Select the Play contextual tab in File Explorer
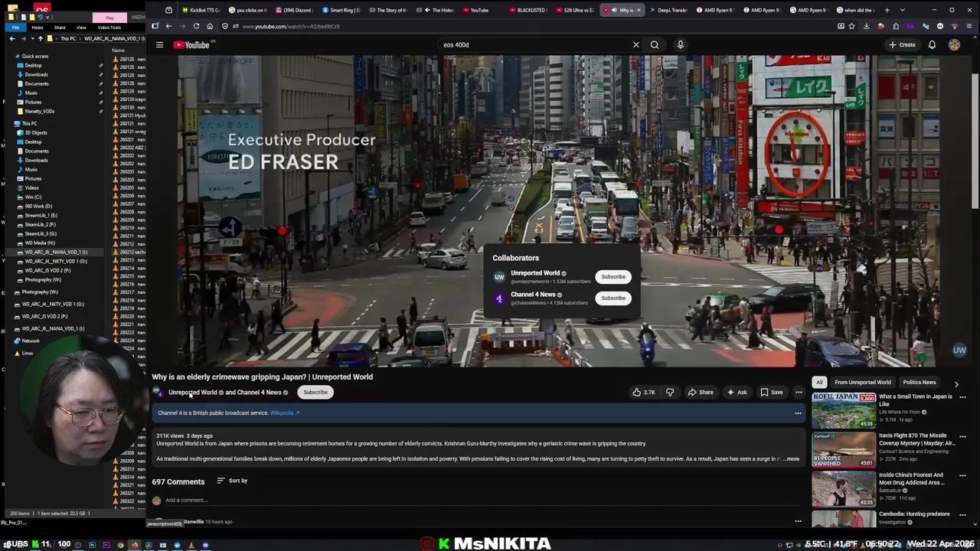 point(109,18)
